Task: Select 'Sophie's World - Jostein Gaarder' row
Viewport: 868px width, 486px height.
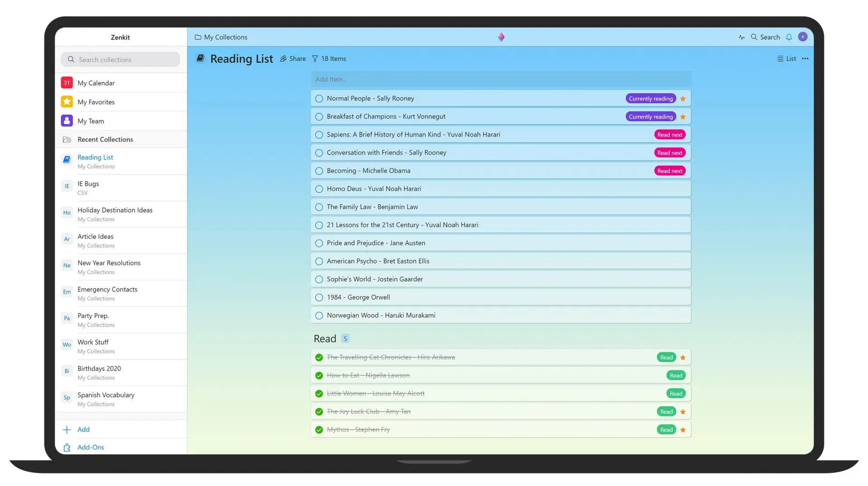Action: point(501,279)
